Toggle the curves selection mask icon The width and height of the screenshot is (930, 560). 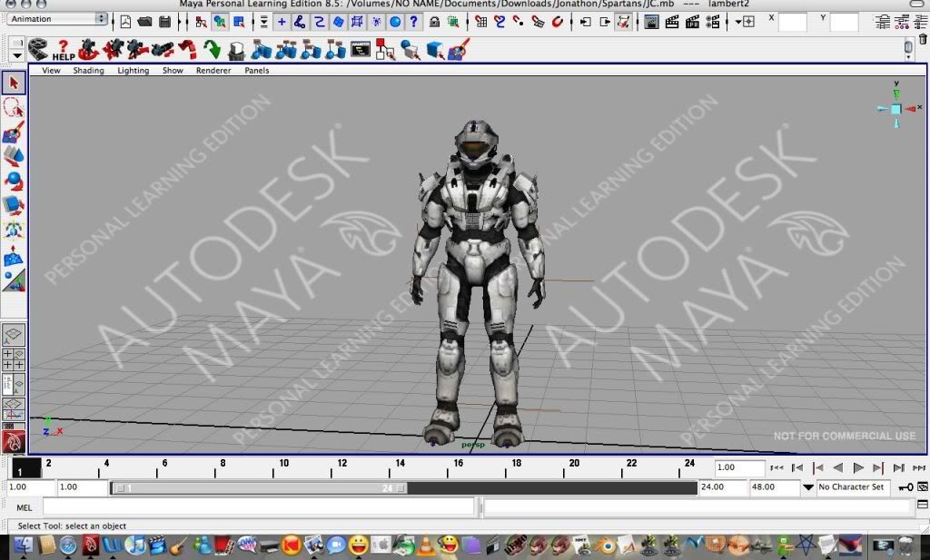click(319, 23)
